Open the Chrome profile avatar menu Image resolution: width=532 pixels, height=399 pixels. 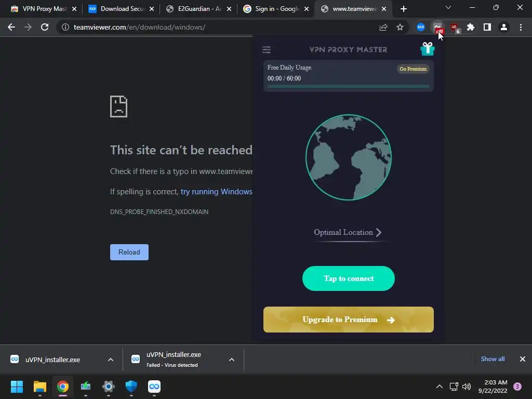click(504, 27)
